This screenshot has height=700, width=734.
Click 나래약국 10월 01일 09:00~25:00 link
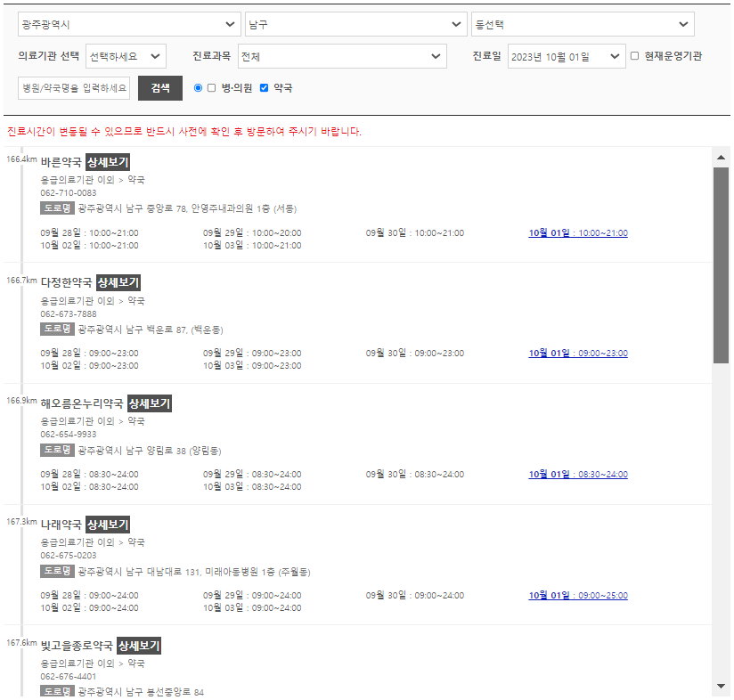578,596
